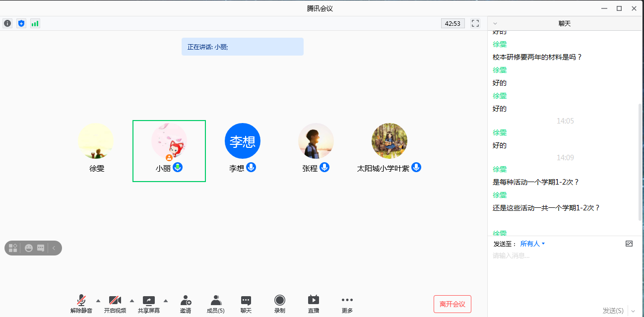644x317 pixels.
Task: Click the 正在讲话: 小丽 speaking banner
Action: [x=243, y=47]
